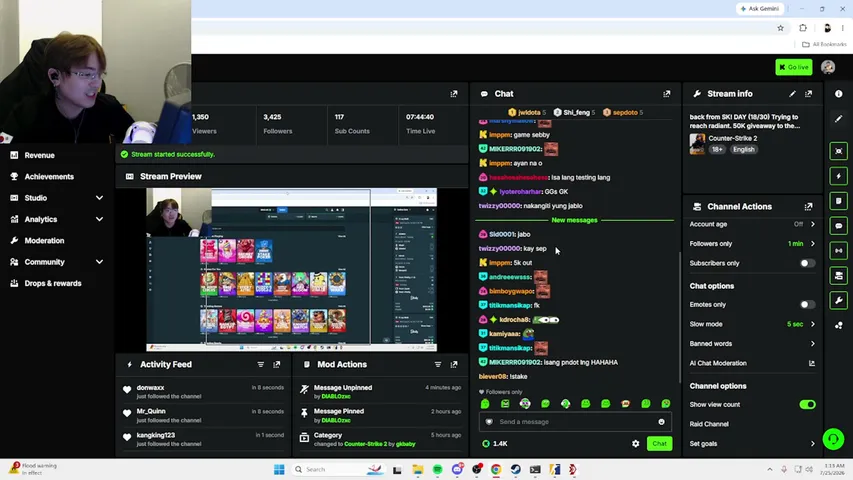Open the Kick profile avatar menu

[828, 67]
